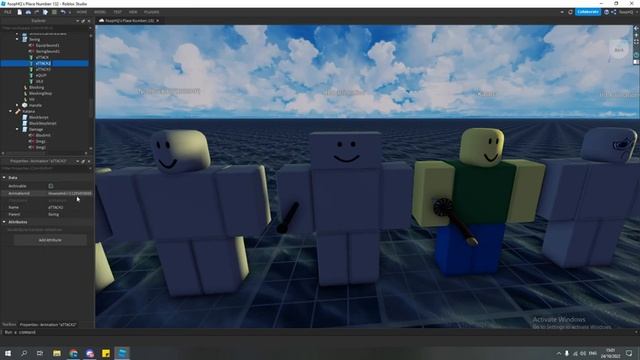This screenshot has width=640, height=360.
Task: Click the Katana tool icon
Action: (18, 111)
